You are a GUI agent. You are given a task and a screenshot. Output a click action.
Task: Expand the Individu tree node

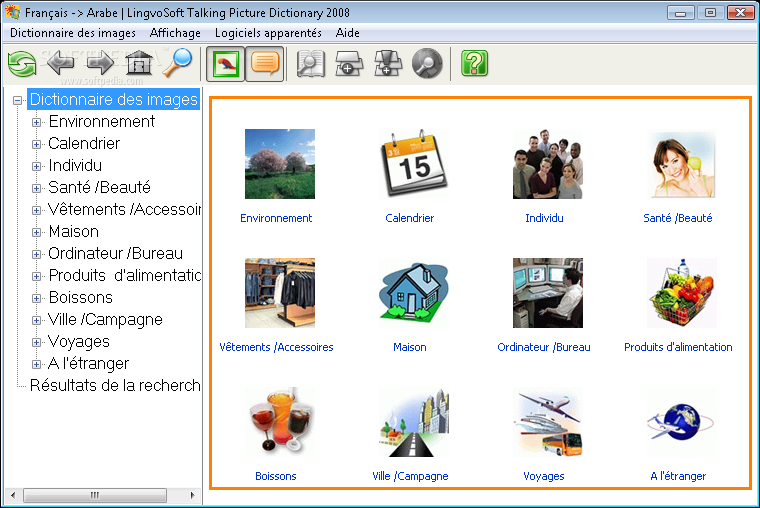pos(36,166)
